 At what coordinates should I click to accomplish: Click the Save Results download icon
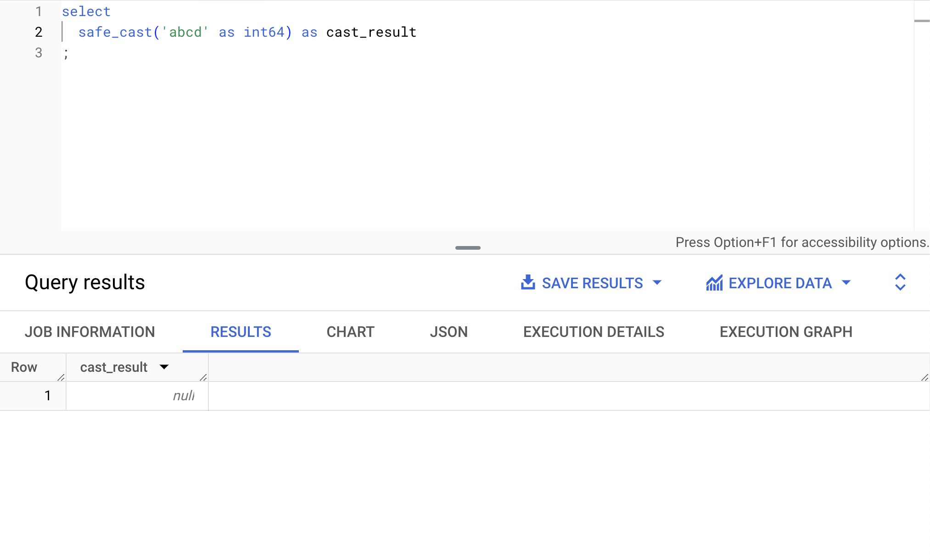pos(528,283)
